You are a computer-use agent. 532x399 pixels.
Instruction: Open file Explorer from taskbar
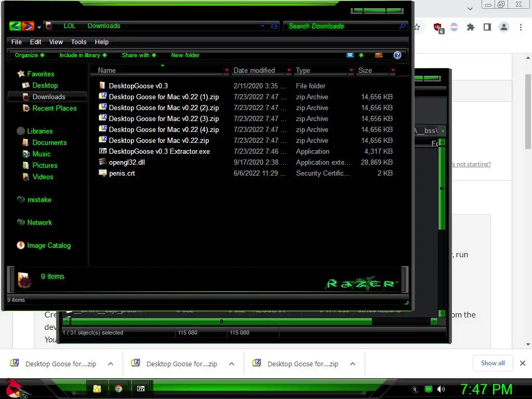pyautogui.click(x=97, y=389)
